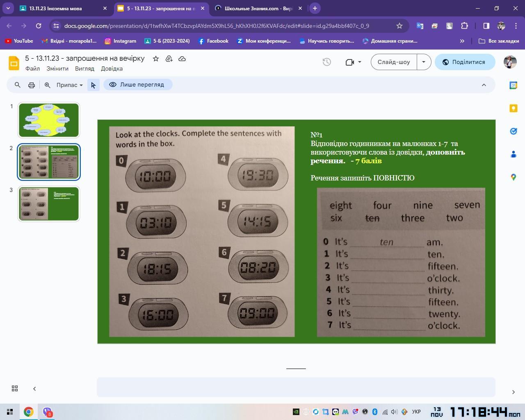Open Google Translate extension icon

[420, 26]
